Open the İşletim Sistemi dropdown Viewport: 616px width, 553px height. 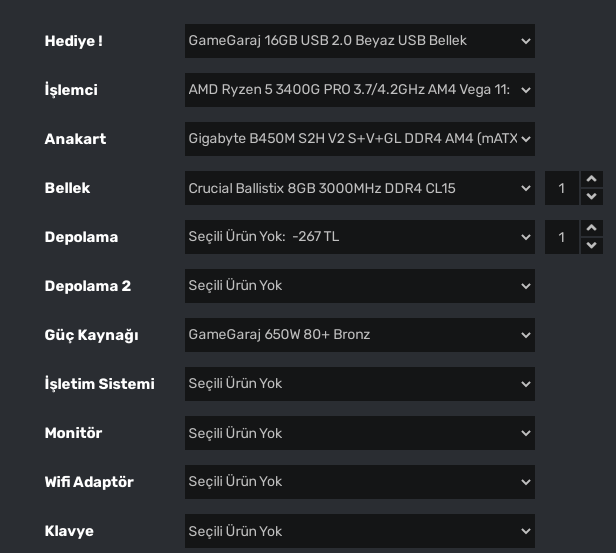pos(359,384)
